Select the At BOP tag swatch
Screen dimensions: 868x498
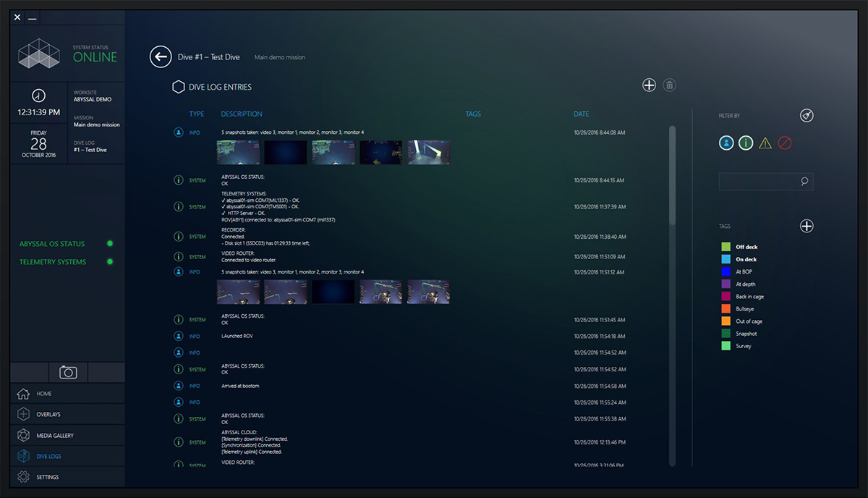(x=726, y=271)
